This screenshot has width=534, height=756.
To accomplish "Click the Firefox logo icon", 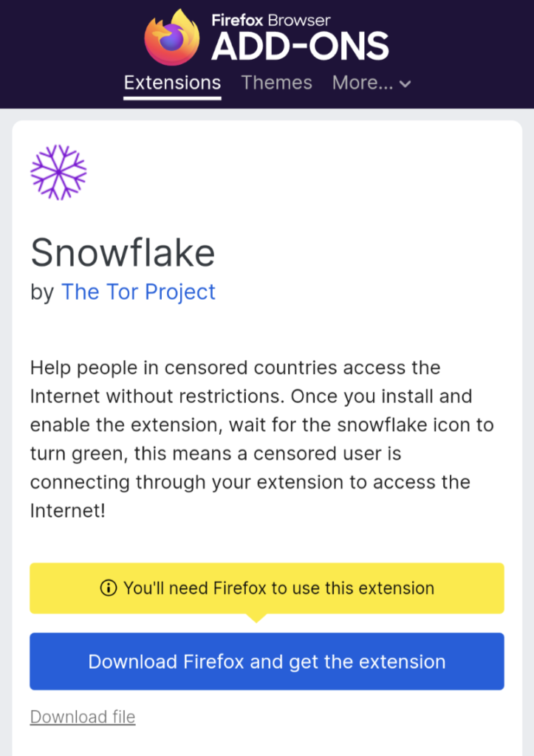I will point(172,38).
